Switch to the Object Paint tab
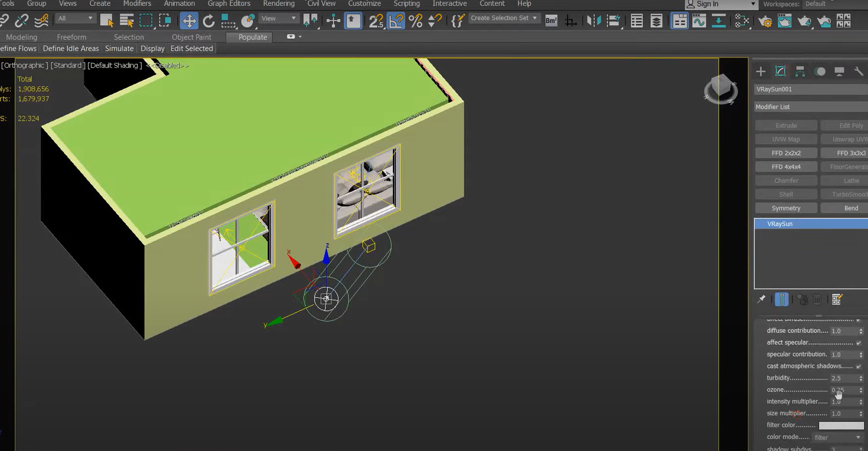868x451 pixels. coord(191,37)
